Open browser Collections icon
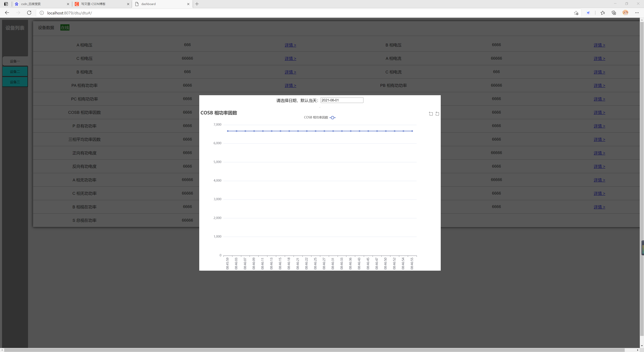644x352 pixels. [x=614, y=13]
